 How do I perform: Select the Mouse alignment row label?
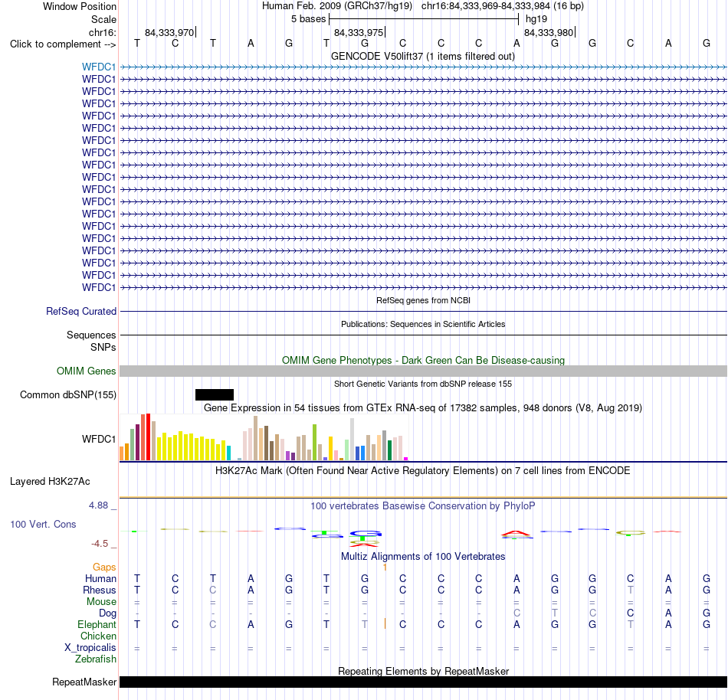coord(101,602)
